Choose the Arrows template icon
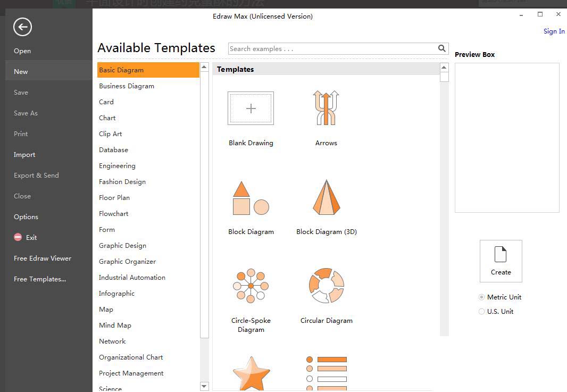 point(326,108)
